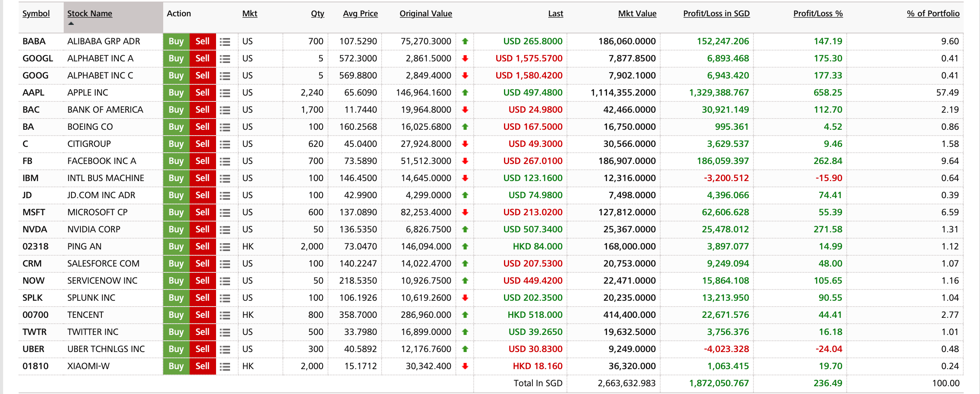
Task: Buy Splunk Inc shares
Action: click(x=176, y=298)
